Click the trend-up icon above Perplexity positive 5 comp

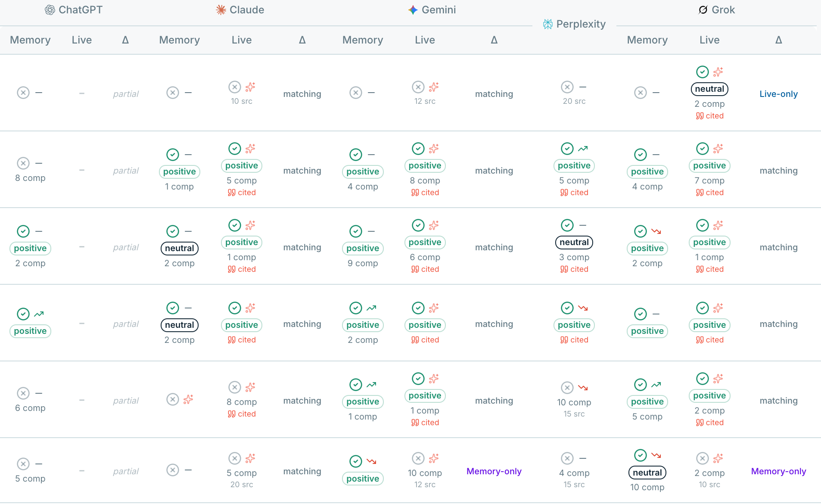point(583,149)
